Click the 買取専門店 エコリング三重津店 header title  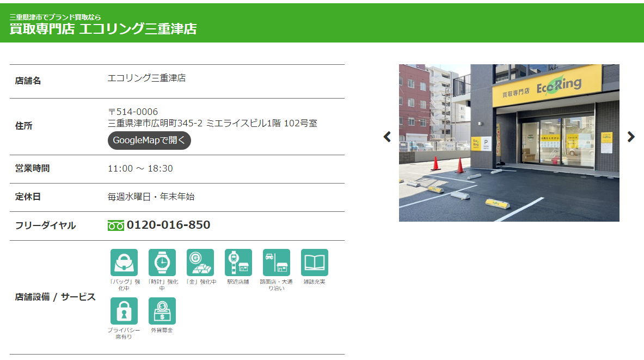pos(103,29)
